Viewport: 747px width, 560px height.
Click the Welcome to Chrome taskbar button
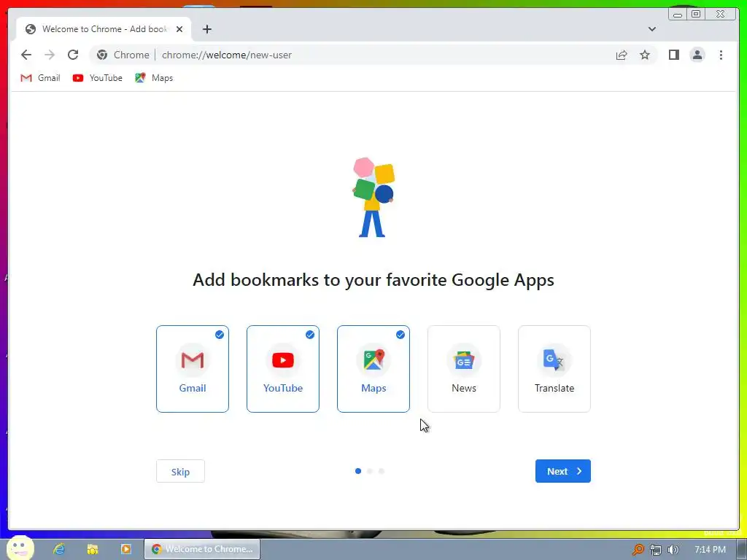tap(202, 549)
